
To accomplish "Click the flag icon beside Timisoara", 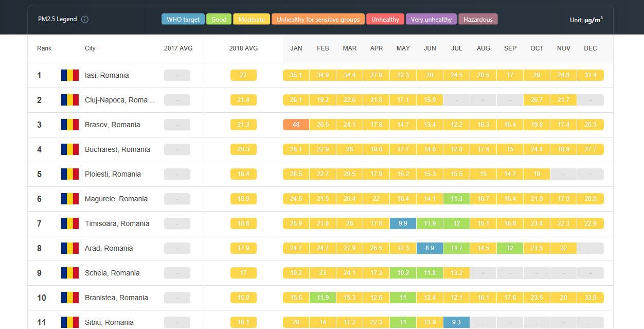I will tap(69, 223).
